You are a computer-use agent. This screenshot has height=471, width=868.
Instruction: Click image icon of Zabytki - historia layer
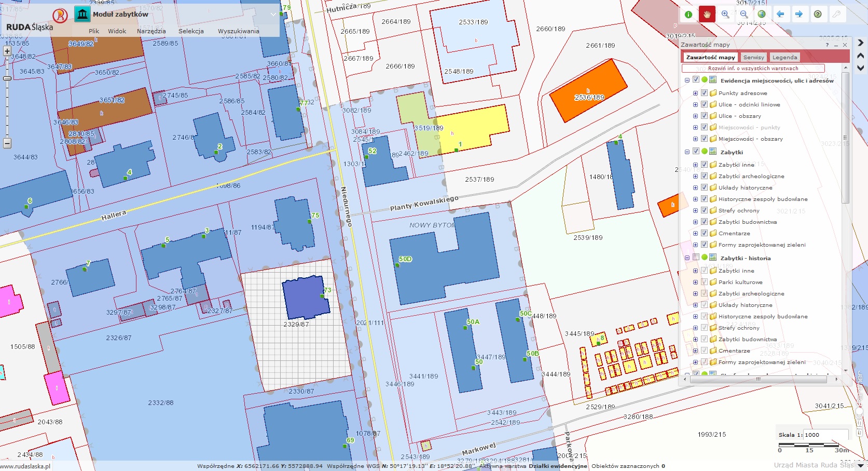713,258
